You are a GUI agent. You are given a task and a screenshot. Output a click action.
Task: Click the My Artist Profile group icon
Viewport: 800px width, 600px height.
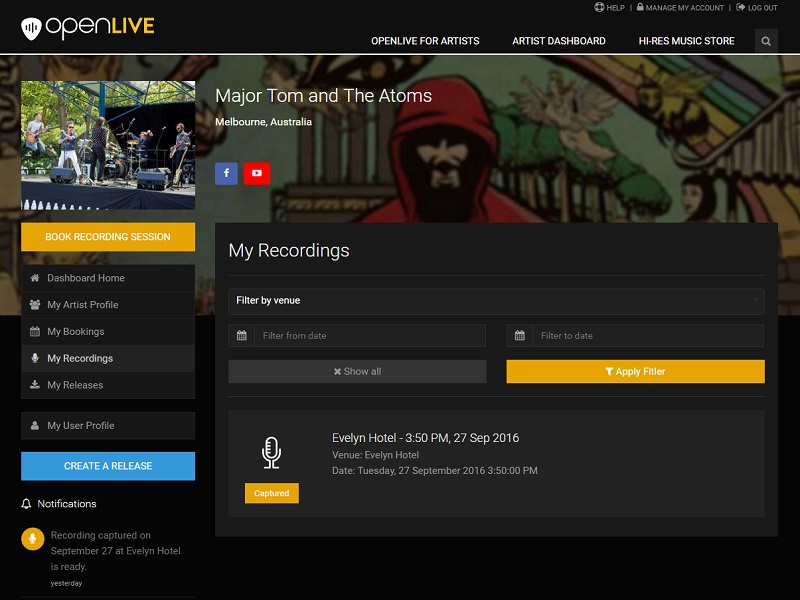[35, 305]
